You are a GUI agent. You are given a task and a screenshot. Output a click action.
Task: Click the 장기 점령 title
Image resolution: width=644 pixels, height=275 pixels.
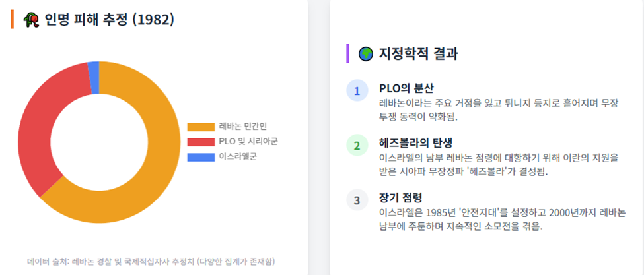(x=400, y=199)
